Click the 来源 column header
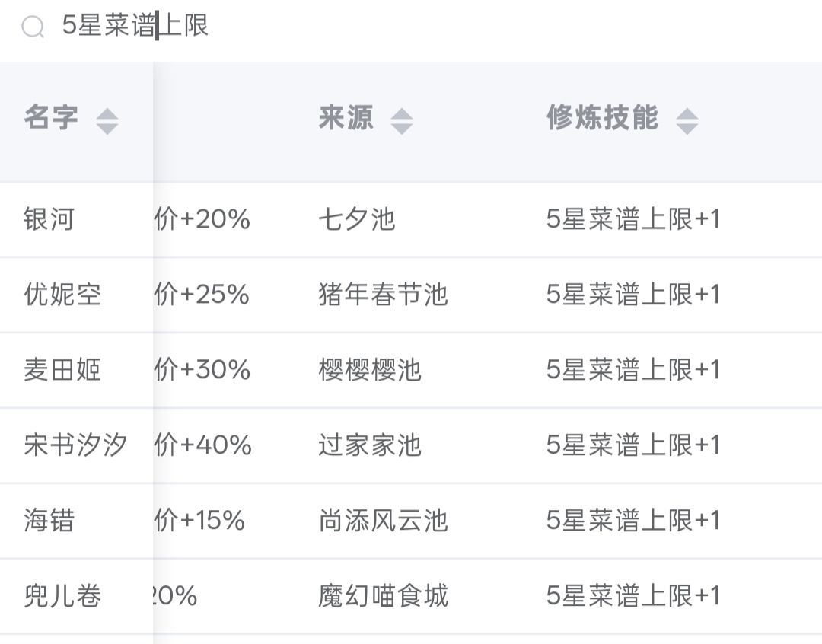822x644 pixels. tap(346, 117)
